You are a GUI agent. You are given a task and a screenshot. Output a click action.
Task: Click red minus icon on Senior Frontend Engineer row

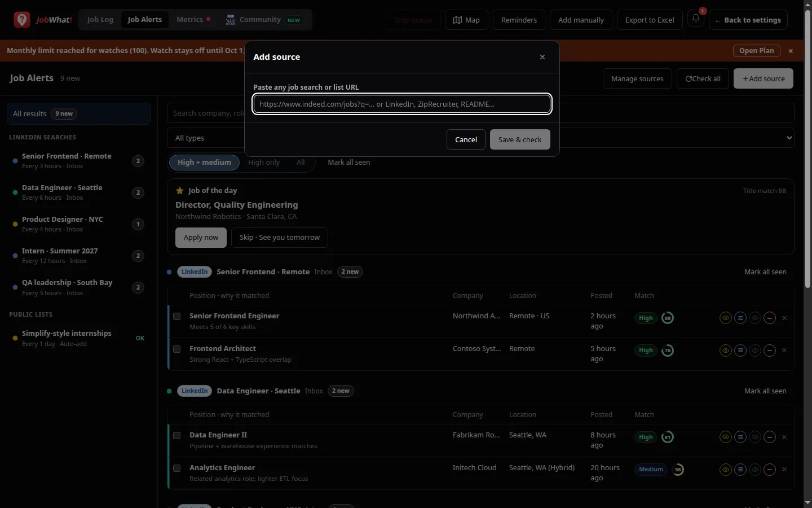click(x=770, y=318)
